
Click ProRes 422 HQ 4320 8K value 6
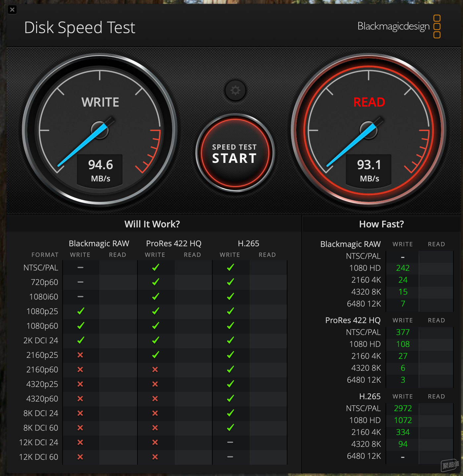pos(403,368)
